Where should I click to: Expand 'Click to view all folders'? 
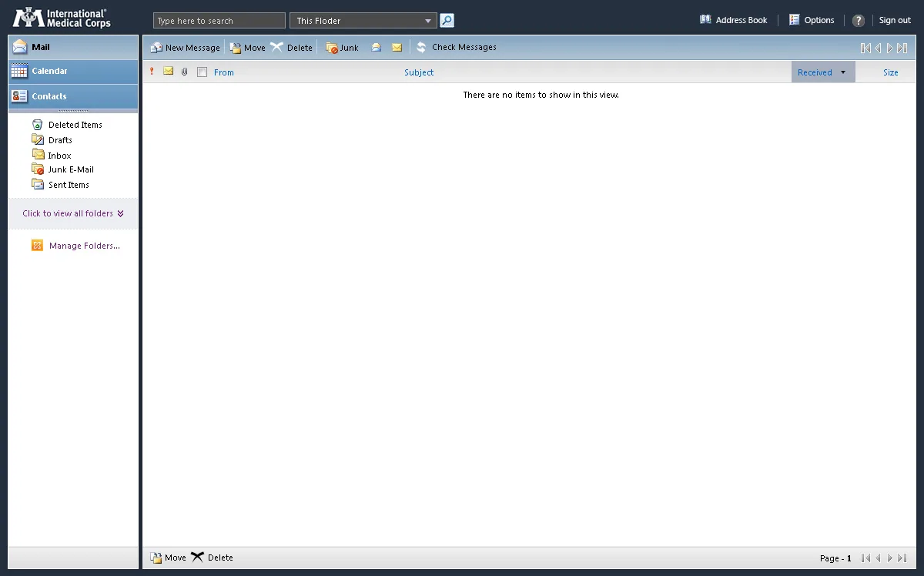[73, 213]
